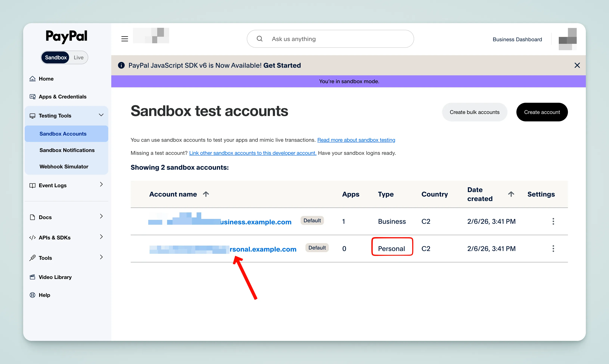Screen dimensions: 609x364
Task: Click the search magnifier icon
Action: (260, 39)
